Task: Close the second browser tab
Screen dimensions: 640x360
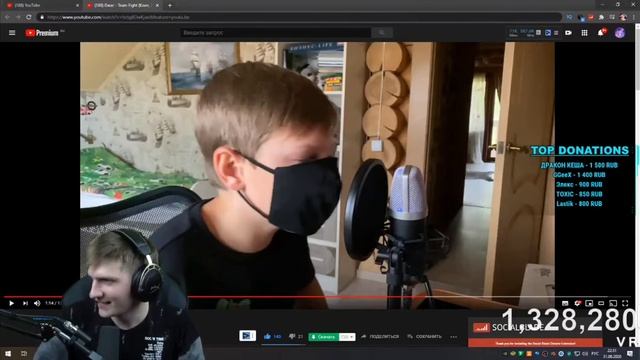Action: tap(157, 5)
